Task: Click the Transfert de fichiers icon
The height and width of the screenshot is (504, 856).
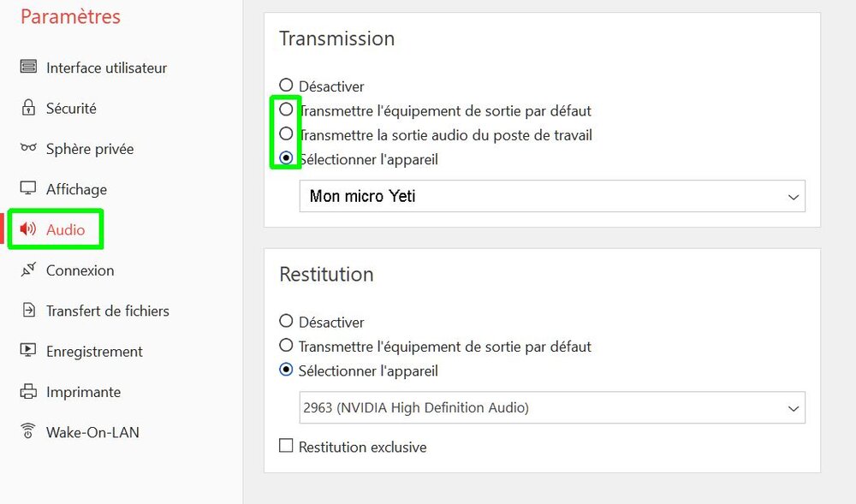Action: click(28, 311)
